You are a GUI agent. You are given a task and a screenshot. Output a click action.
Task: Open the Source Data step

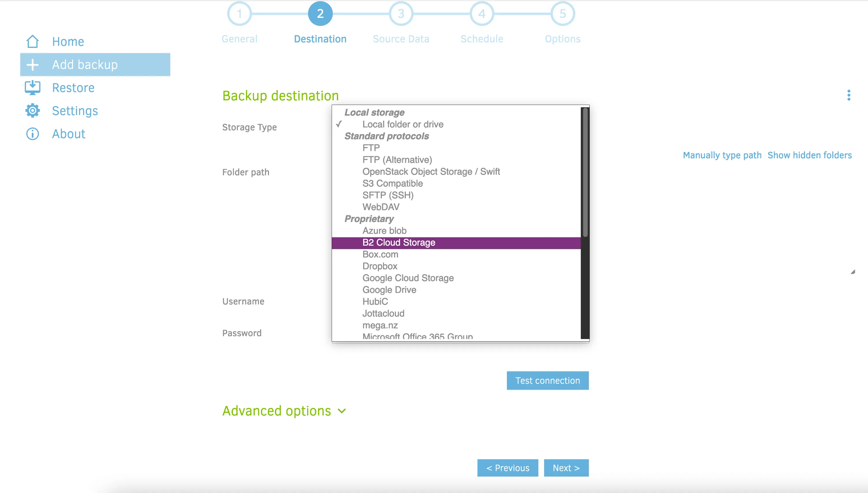(401, 14)
